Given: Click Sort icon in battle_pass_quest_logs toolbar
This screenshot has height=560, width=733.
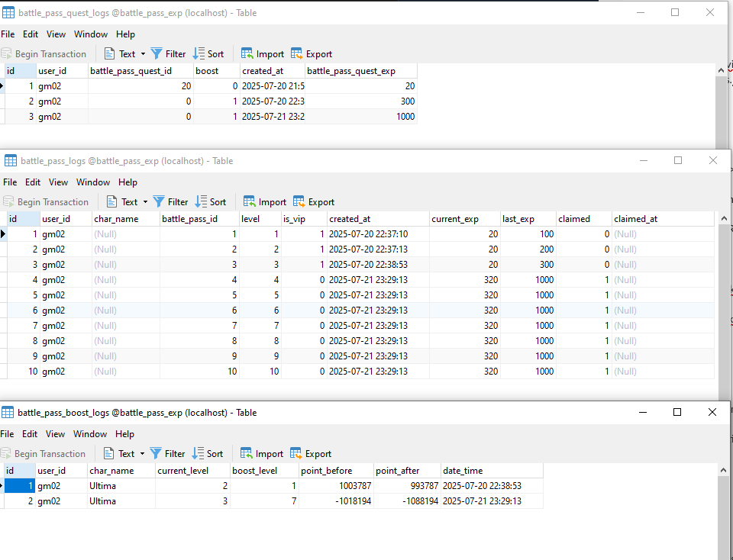Looking at the screenshot, I should (199, 54).
